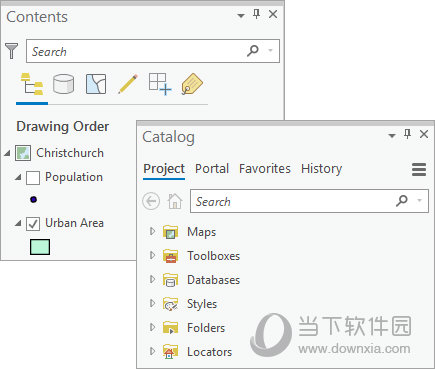
Task: Collapse the Population layer node
Action: pos(18,178)
